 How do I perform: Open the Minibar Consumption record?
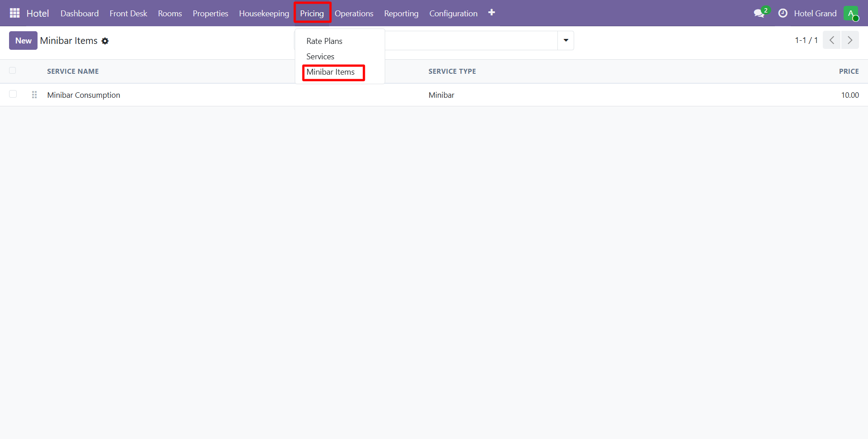(x=84, y=95)
